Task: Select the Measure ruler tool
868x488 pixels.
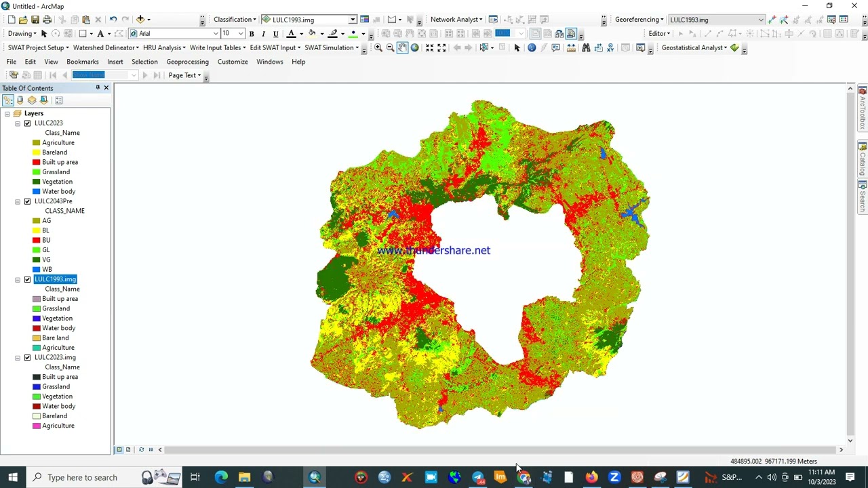Action: pos(571,47)
